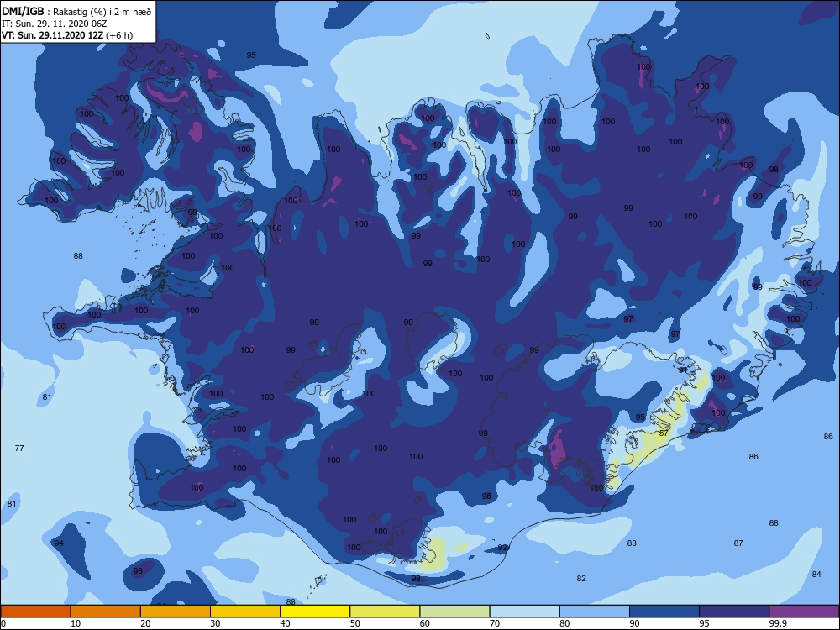This screenshot has height=630, width=840.
Task: Pick the 60–70 light green legend swatch
Action: (x=454, y=612)
